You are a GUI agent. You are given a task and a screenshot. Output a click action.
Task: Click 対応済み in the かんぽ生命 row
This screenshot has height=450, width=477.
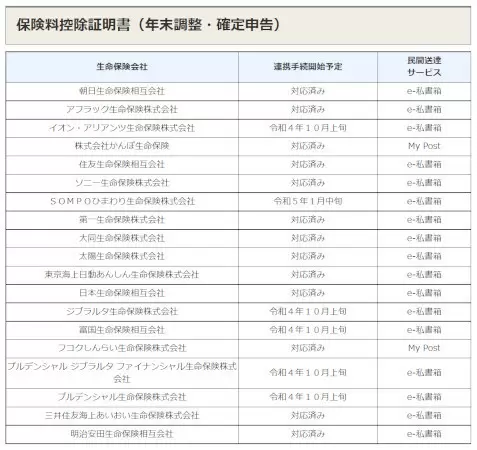[308, 146]
